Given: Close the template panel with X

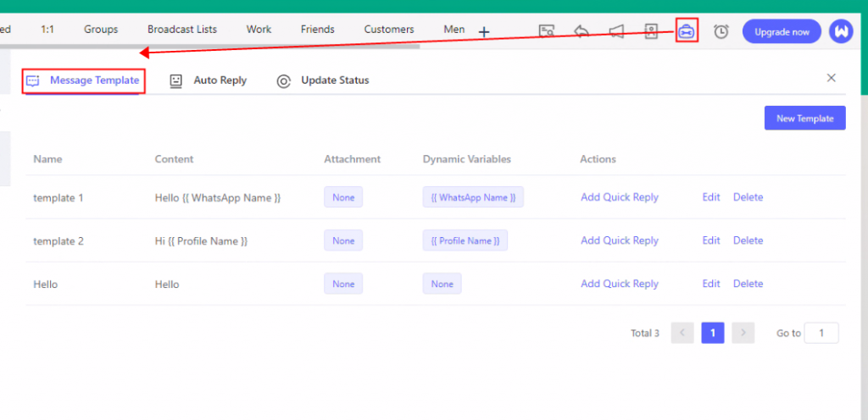Looking at the screenshot, I should click(x=832, y=78).
